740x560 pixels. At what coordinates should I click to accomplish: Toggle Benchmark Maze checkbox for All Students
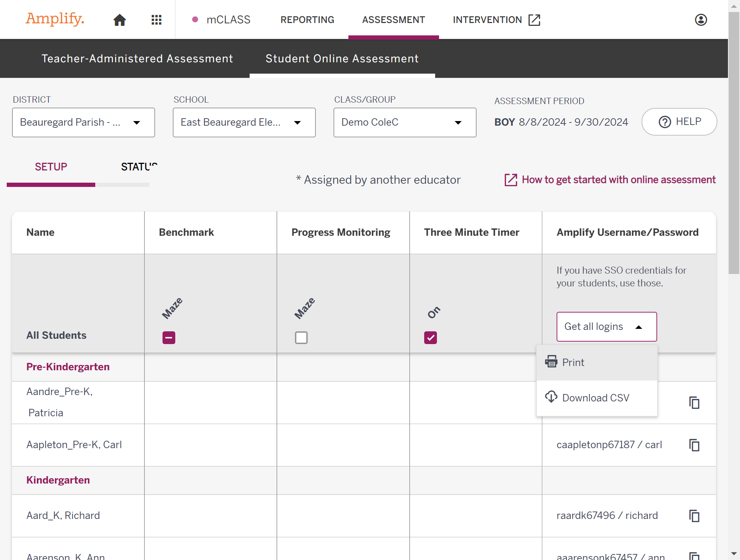(169, 337)
